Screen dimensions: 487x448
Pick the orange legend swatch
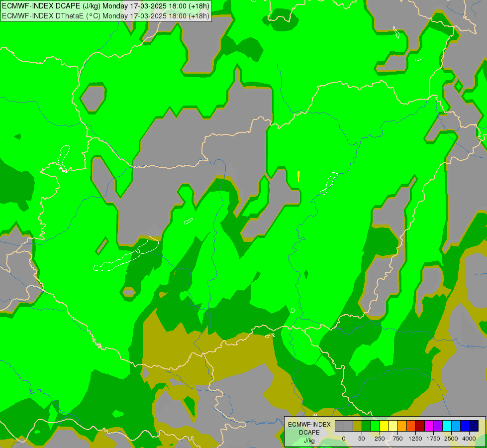pyautogui.click(x=402, y=426)
